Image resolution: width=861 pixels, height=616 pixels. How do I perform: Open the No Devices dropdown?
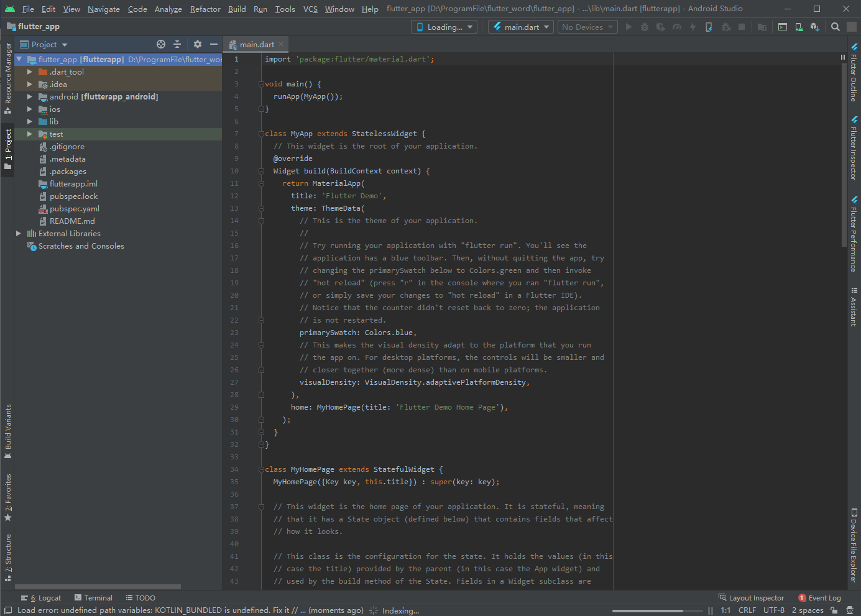pos(587,27)
